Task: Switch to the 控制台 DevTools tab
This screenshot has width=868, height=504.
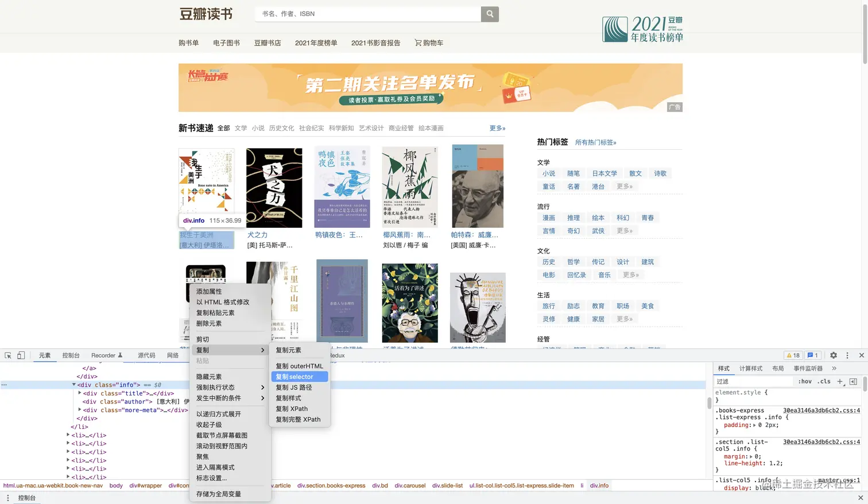Action: click(x=71, y=355)
